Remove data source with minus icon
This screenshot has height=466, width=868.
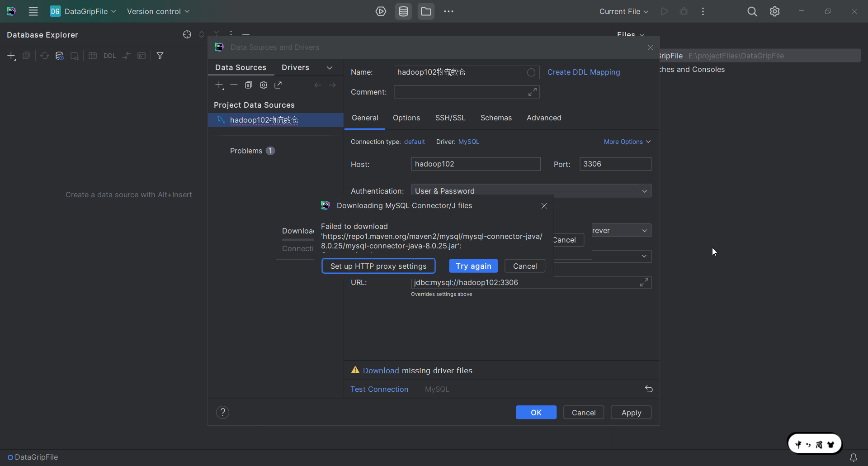(234, 85)
